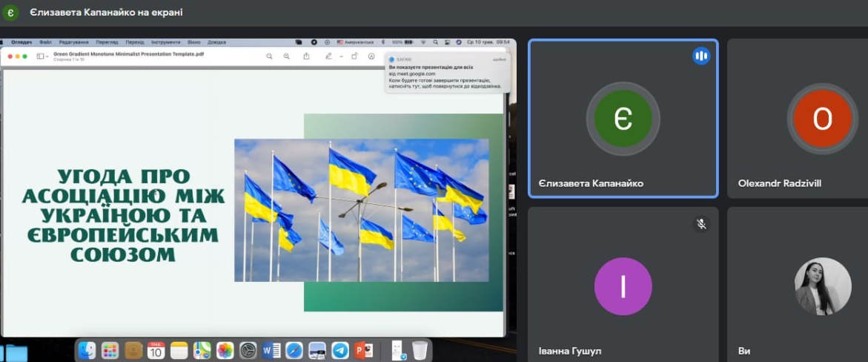The image size is (868, 362).
Task: Click the muted microphone icon on Іванна Гушул tile
Action: click(x=701, y=223)
